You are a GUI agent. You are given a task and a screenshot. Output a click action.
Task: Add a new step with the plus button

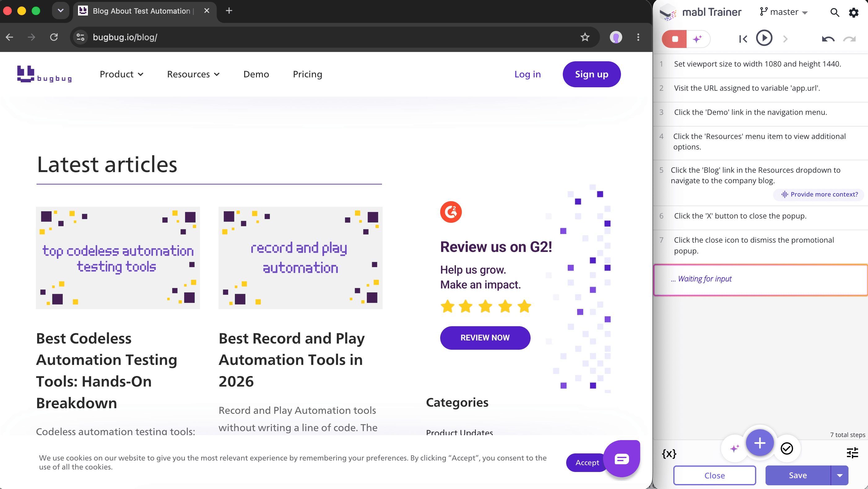point(760,443)
